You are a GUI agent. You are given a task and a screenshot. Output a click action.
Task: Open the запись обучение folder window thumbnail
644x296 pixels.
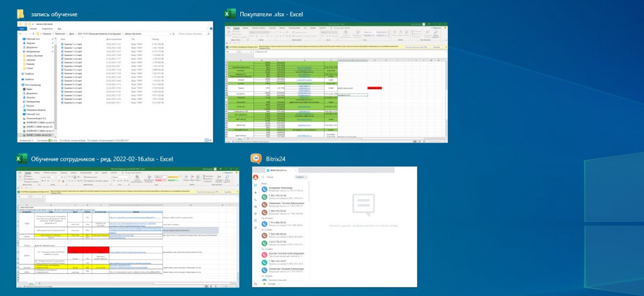115,82
